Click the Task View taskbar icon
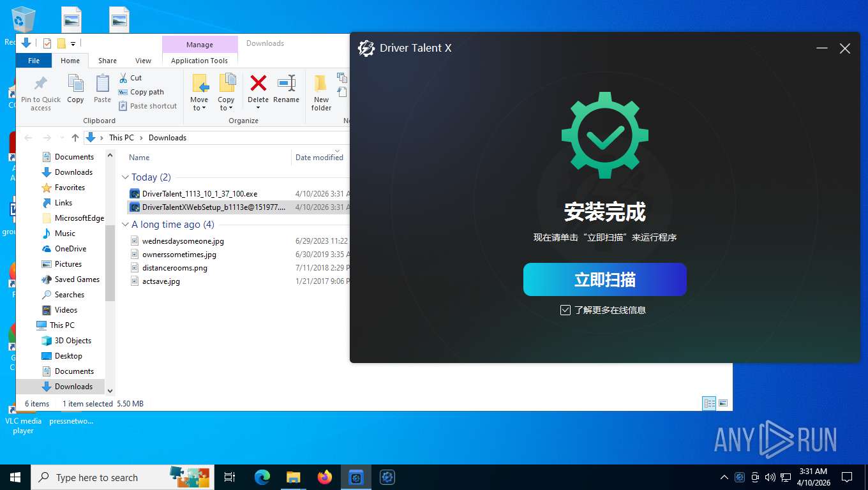868x490 pixels. [230, 477]
